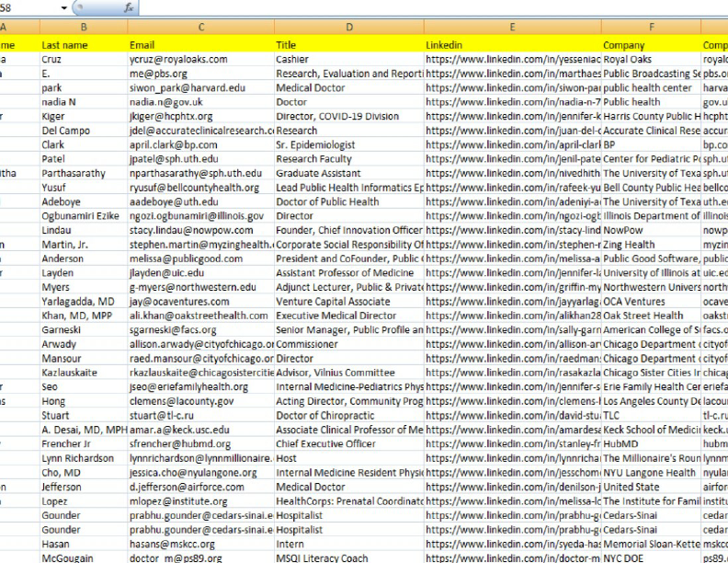Select email cell nadia.n@gov.uk
Image resolution: width=728 pixels, height=563 pixels.
pos(201,102)
